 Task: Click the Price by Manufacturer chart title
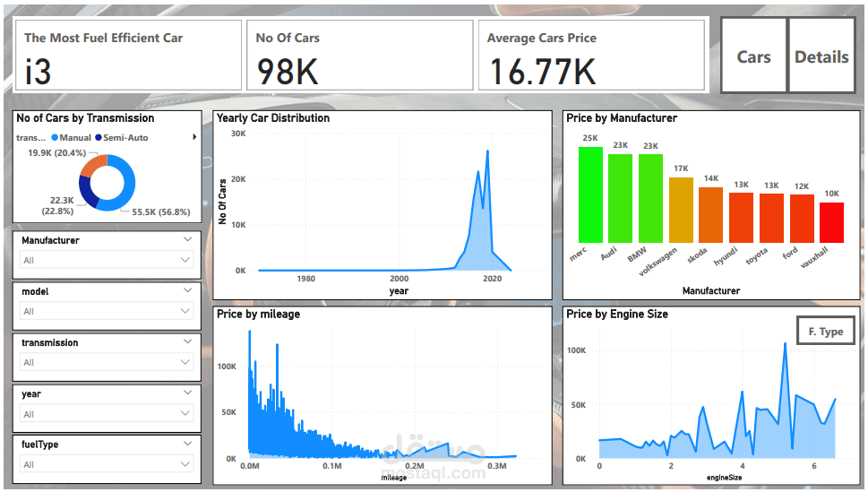[621, 118]
